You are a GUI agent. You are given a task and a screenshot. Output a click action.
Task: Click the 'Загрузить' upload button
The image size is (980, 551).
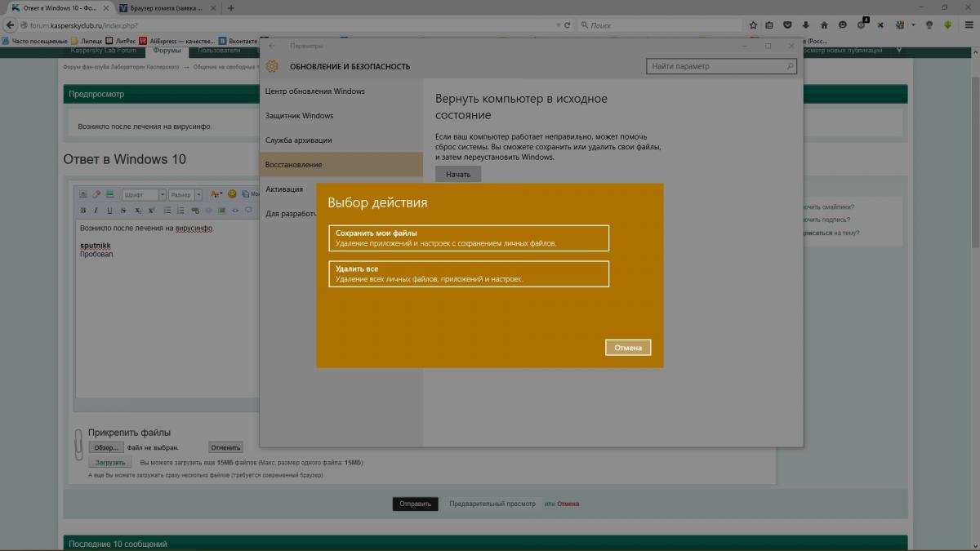[109, 462]
